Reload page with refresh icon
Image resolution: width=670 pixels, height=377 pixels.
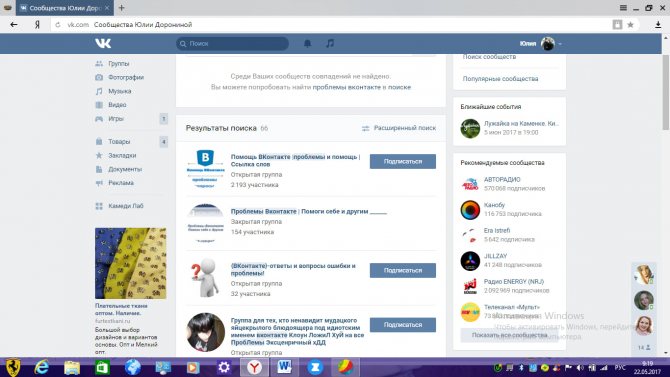(58, 25)
